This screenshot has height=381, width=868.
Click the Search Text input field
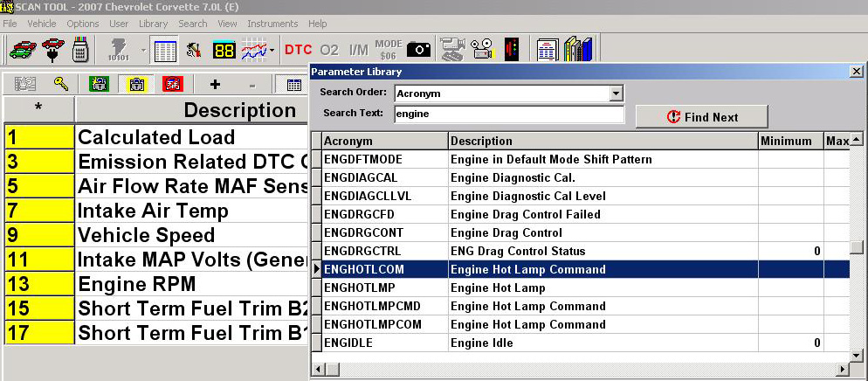click(508, 114)
